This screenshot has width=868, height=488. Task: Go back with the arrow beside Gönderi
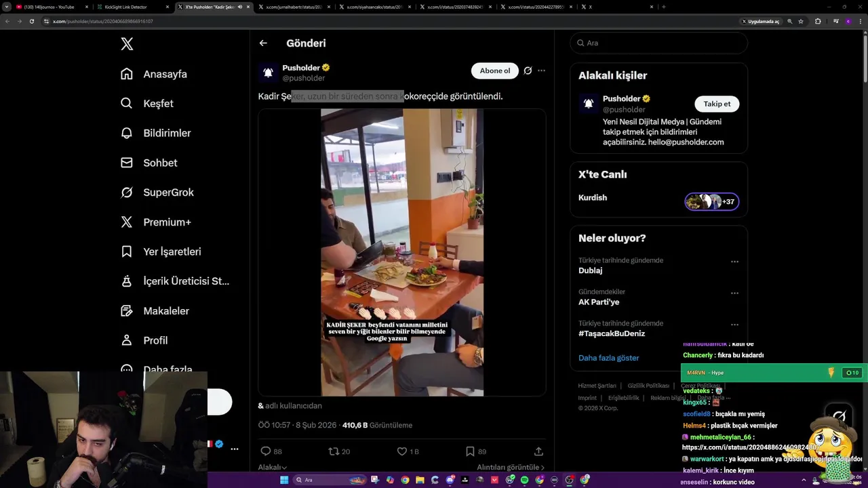[x=263, y=43]
